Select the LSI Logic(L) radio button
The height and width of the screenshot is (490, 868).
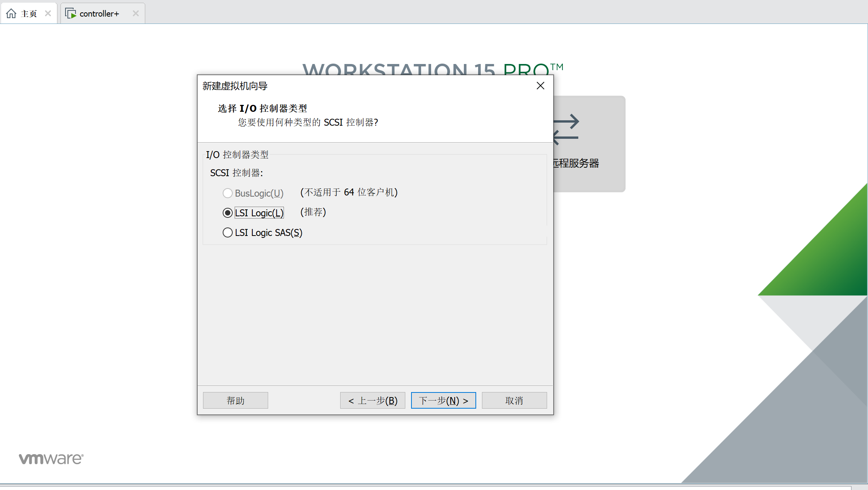[228, 213]
